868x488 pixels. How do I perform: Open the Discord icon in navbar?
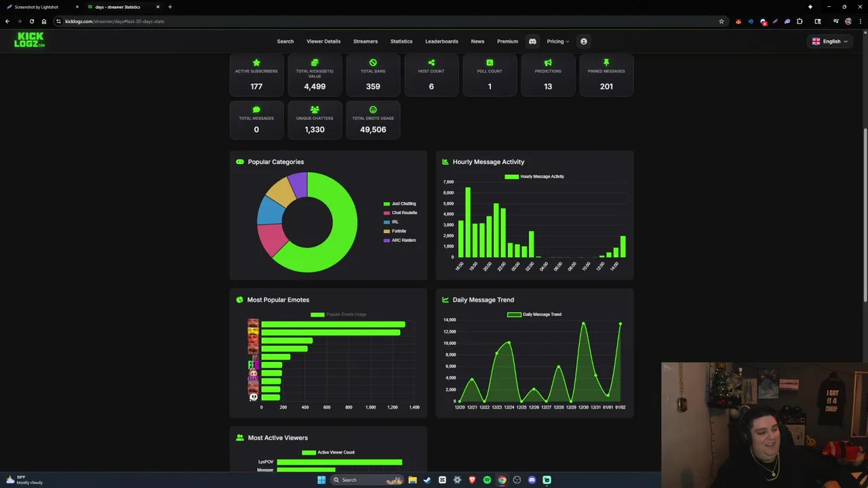click(532, 41)
